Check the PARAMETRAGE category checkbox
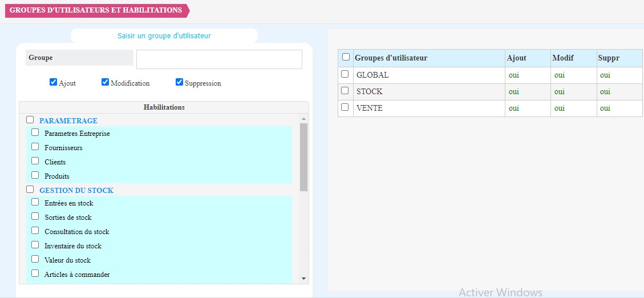The height and width of the screenshot is (298, 644). point(30,120)
